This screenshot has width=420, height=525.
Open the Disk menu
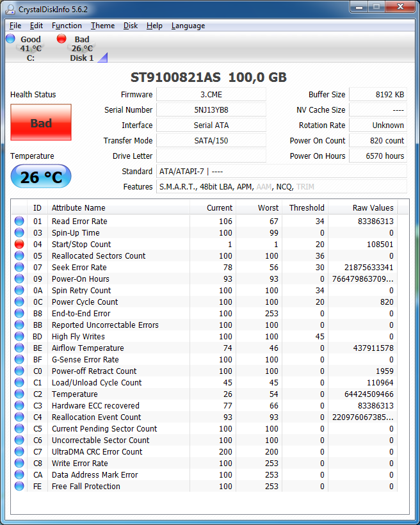130,26
